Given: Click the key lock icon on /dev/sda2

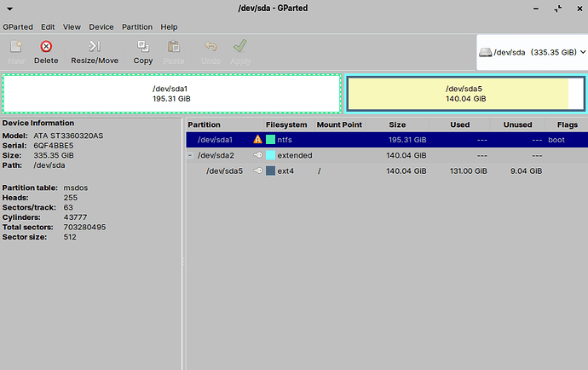Looking at the screenshot, I should [x=257, y=155].
